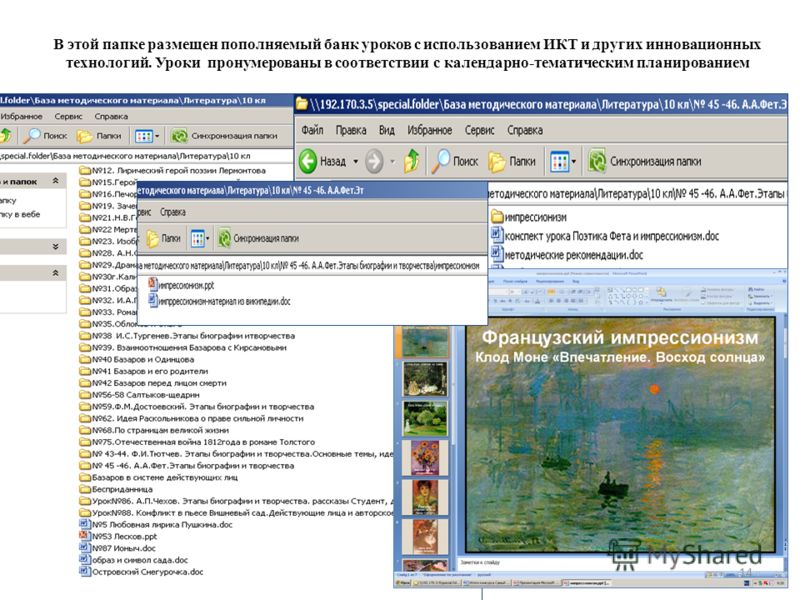Open the Файл menu

click(312, 130)
